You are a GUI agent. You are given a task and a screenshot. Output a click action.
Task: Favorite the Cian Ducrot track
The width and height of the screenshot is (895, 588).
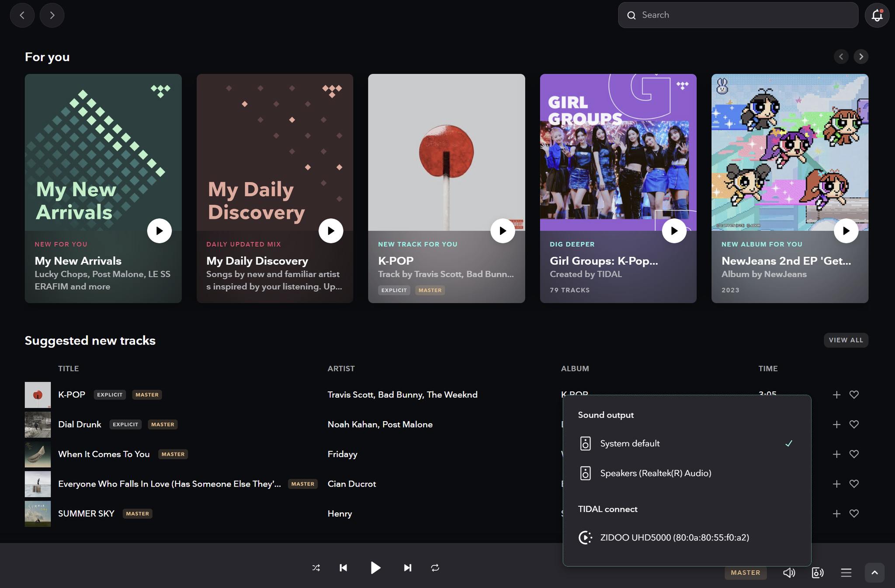[854, 484]
